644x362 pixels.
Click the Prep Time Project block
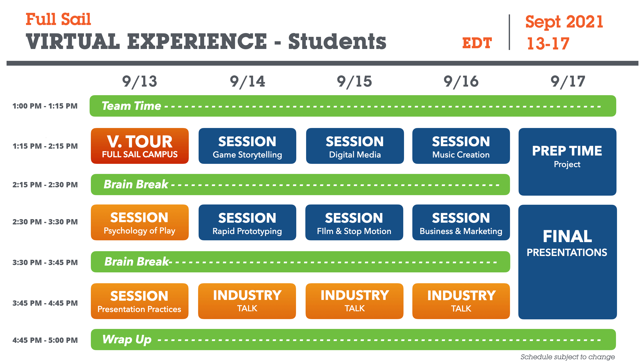click(x=567, y=162)
